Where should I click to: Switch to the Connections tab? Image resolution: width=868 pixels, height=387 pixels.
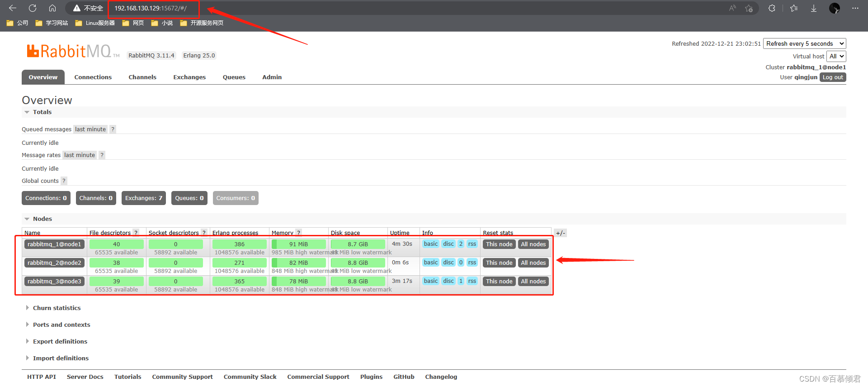[93, 77]
